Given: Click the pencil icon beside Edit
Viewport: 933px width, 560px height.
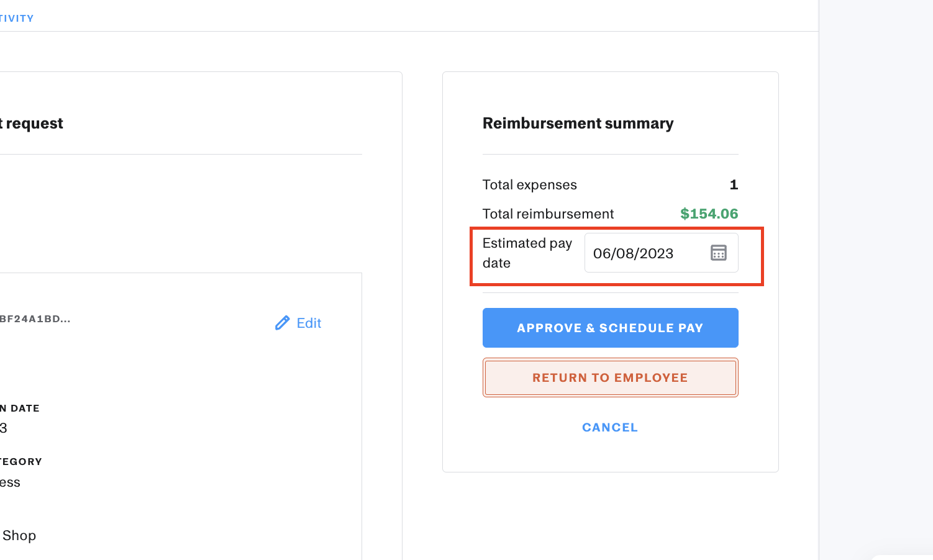Looking at the screenshot, I should [x=282, y=323].
